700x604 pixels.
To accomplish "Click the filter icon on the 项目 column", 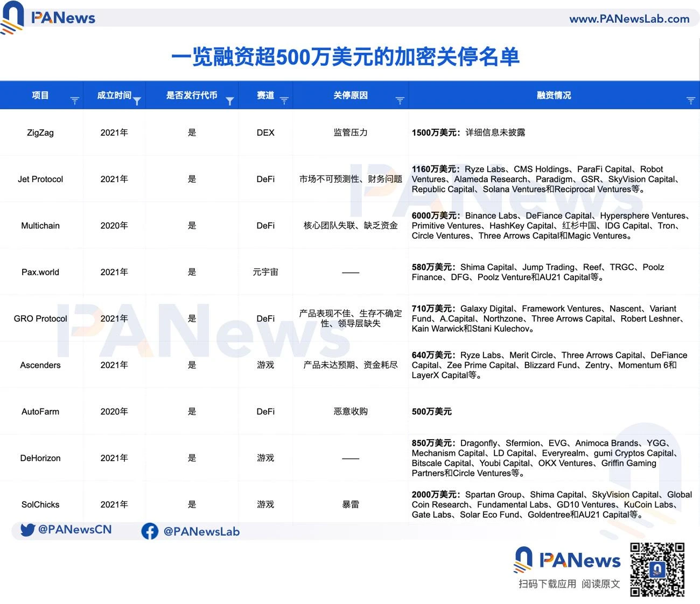I will (74, 100).
